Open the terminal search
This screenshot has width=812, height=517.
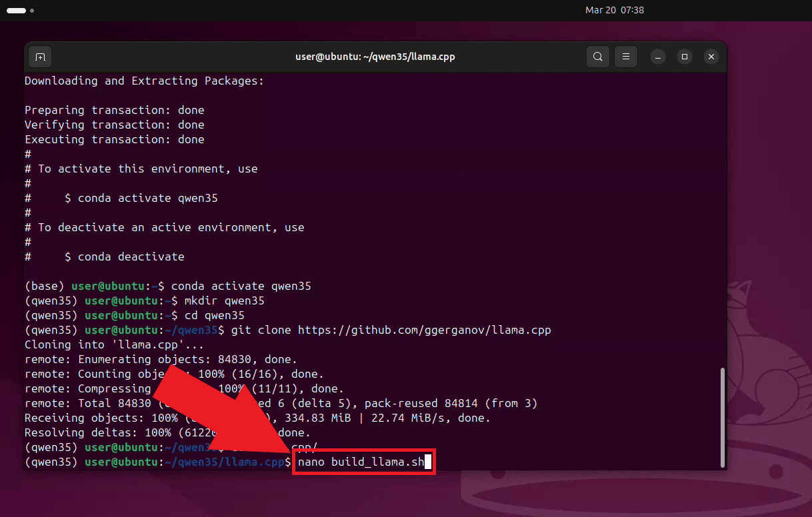point(597,57)
